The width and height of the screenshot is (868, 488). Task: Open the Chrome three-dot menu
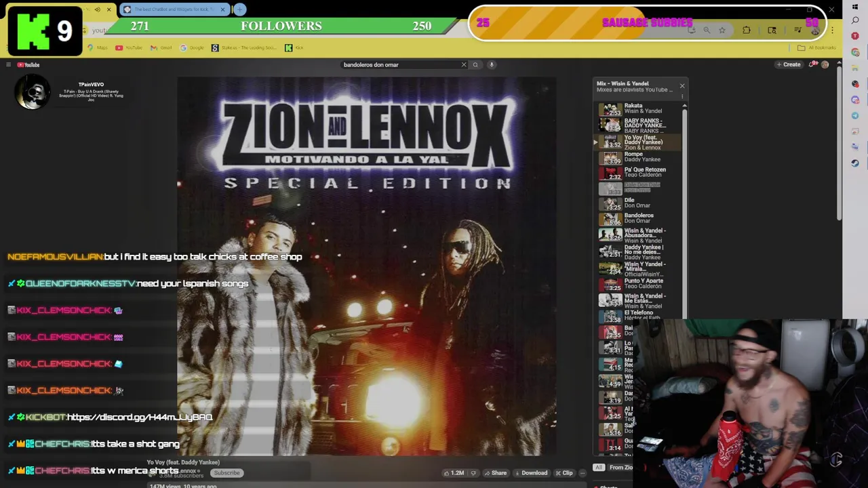click(833, 30)
